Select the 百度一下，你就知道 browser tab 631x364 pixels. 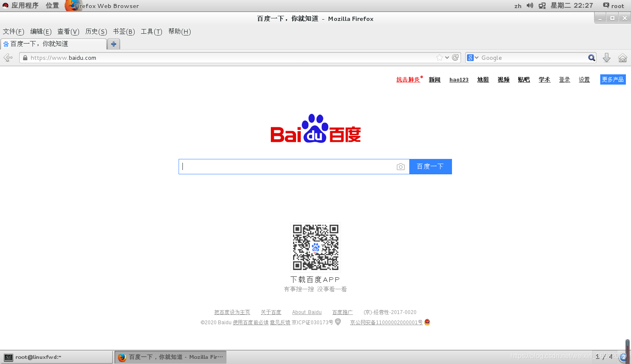click(x=53, y=44)
